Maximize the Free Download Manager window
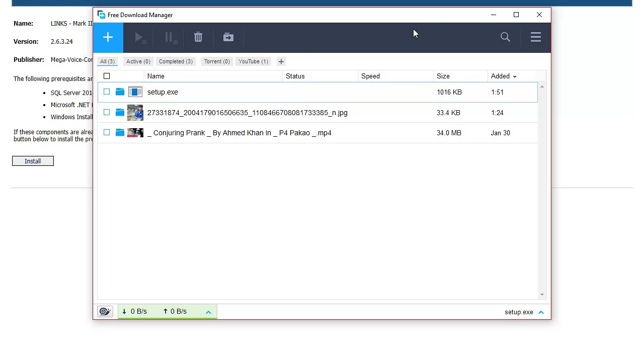This screenshot has width=644, height=362. 516,15
